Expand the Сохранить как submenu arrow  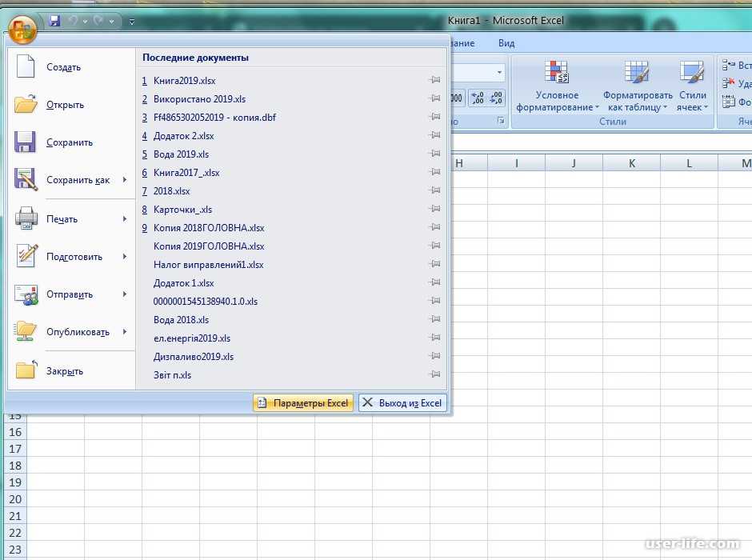pyautogui.click(x=125, y=180)
